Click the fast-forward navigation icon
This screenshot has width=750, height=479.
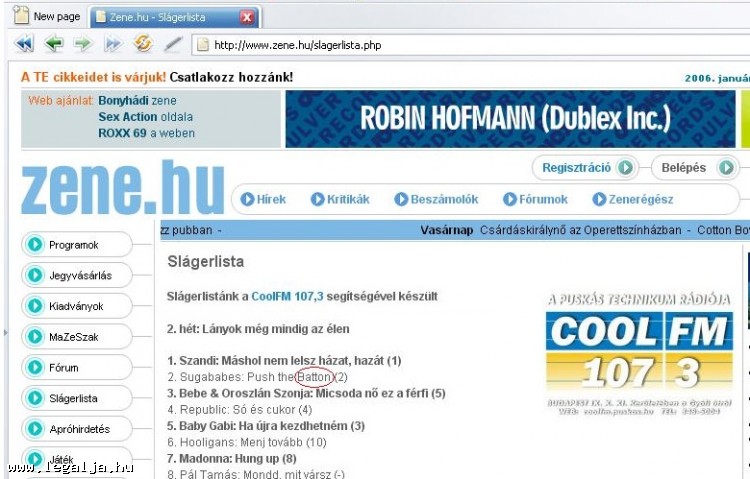click(x=113, y=44)
